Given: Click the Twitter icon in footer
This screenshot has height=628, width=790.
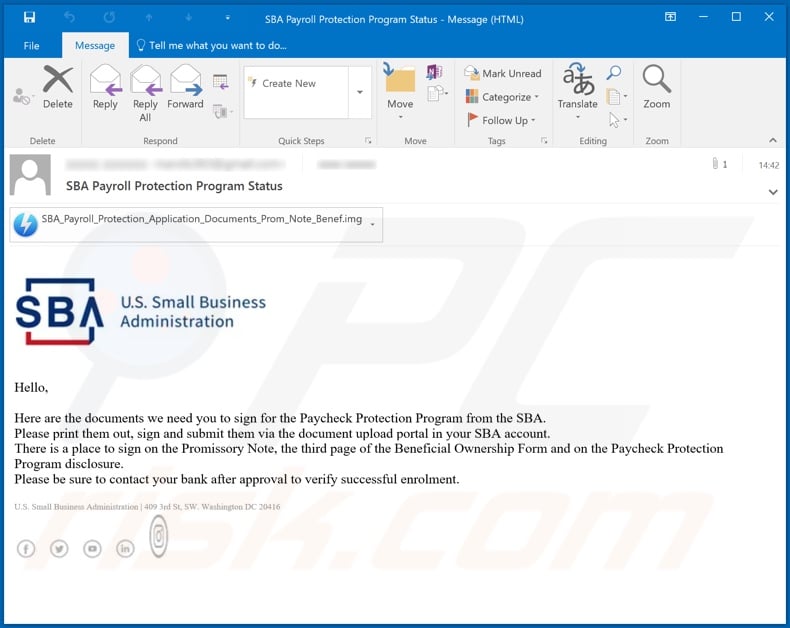Looking at the screenshot, I should coord(59,548).
